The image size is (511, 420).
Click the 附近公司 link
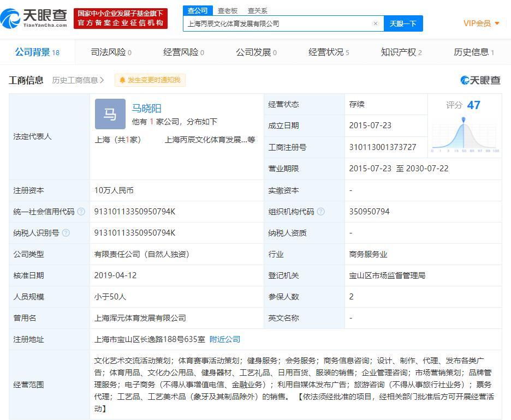[225, 339]
